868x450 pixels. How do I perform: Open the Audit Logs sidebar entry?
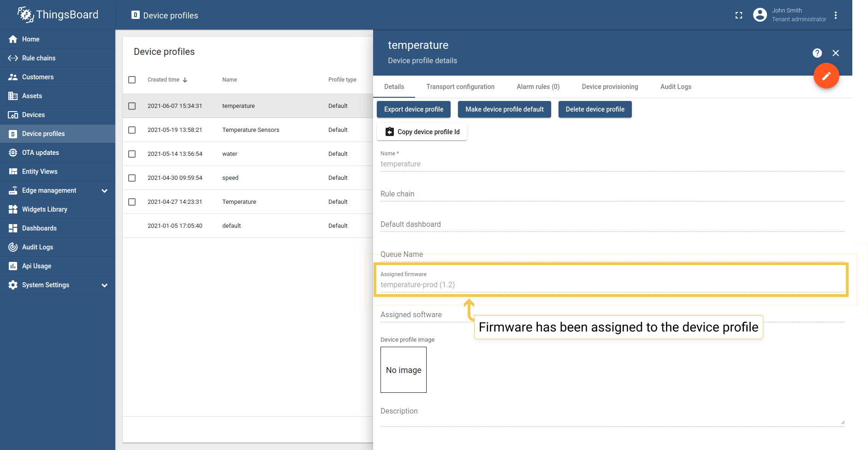click(36, 247)
